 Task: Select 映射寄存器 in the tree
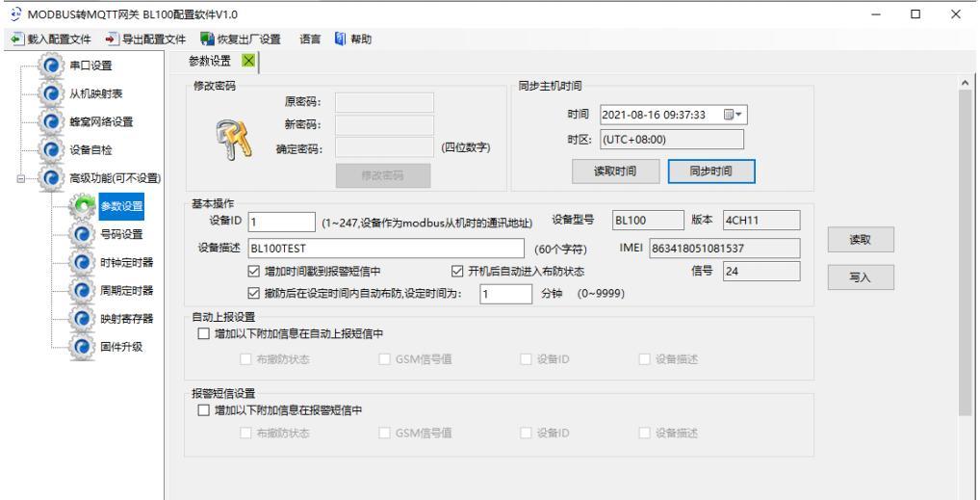(x=127, y=319)
